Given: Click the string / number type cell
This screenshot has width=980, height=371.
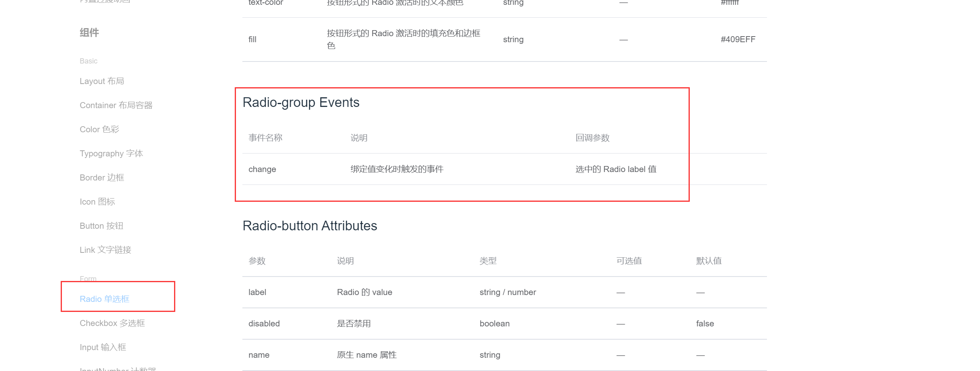Looking at the screenshot, I should 507,292.
